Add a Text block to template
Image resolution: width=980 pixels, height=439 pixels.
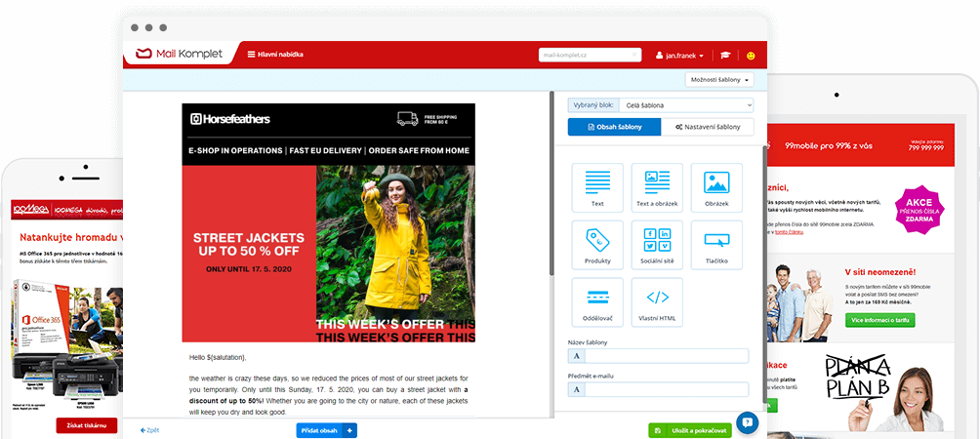[597, 187]
